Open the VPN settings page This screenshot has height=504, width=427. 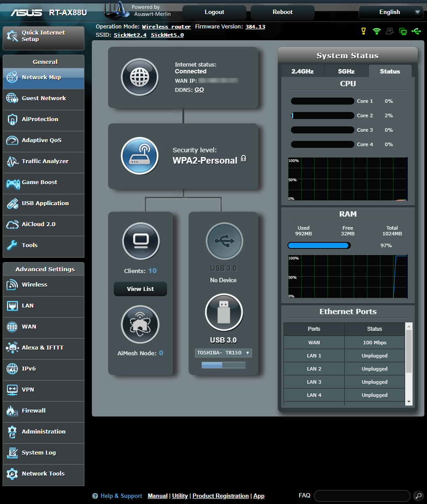[43, 390]
